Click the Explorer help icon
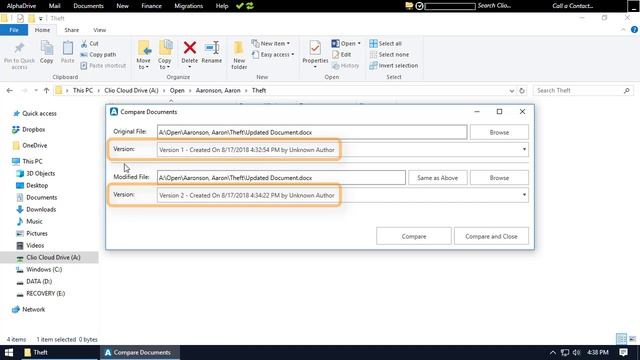The width and height of the screenshot is (640, 360). click(634, 30)
